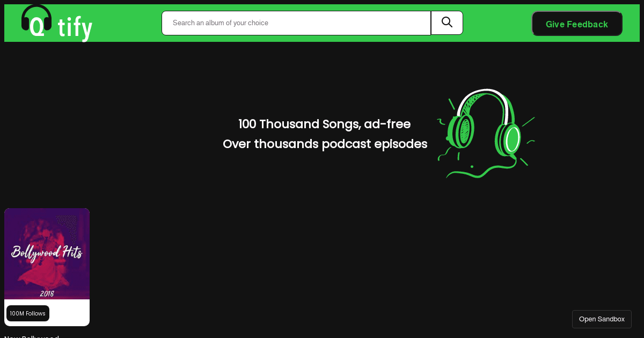Click the large green headphones illustration
644x338 pixels.
(486, 133)
